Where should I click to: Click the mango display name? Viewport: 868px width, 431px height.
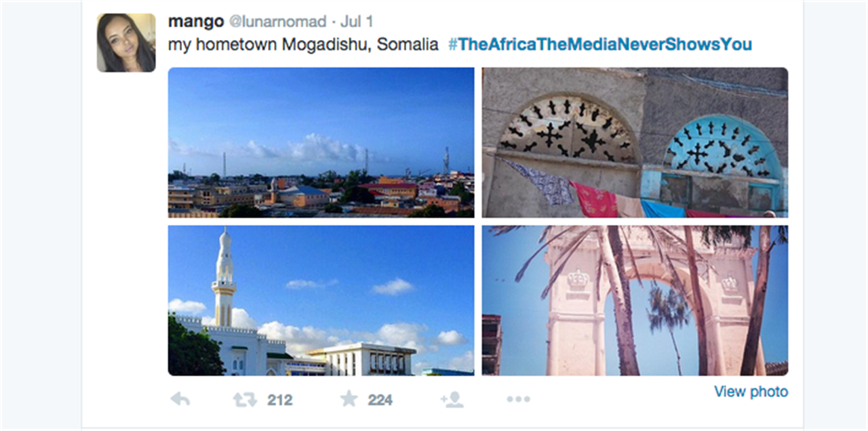point(196,21)
